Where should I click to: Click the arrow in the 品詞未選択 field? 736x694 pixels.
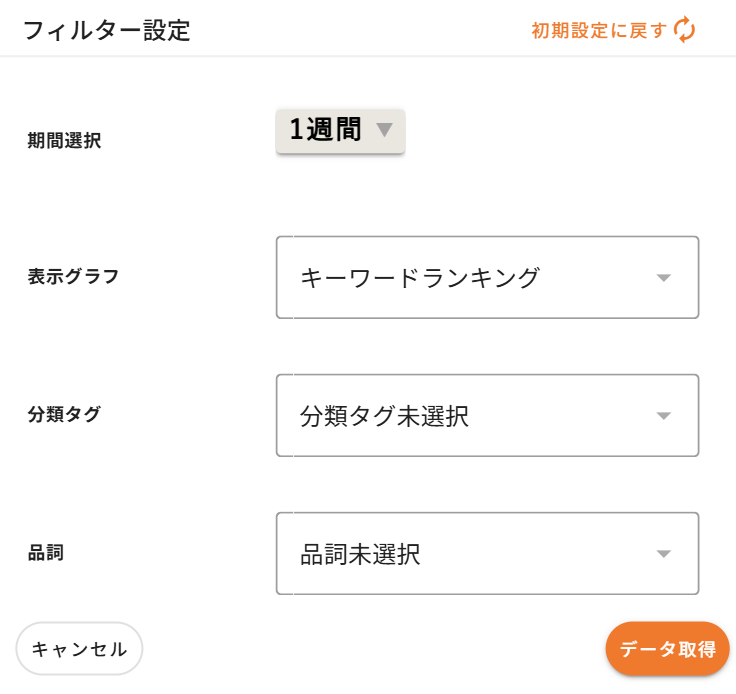click(x=663, y=554)
